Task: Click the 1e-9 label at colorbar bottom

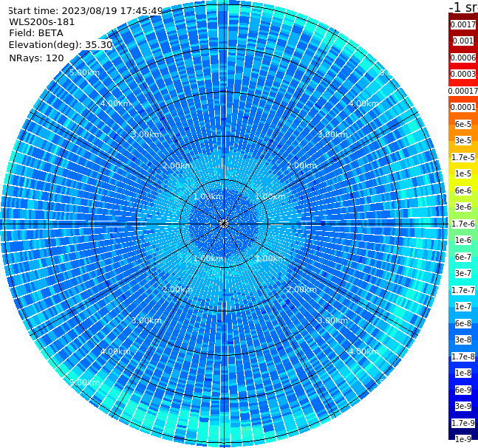Action: (x=463, y=439)
